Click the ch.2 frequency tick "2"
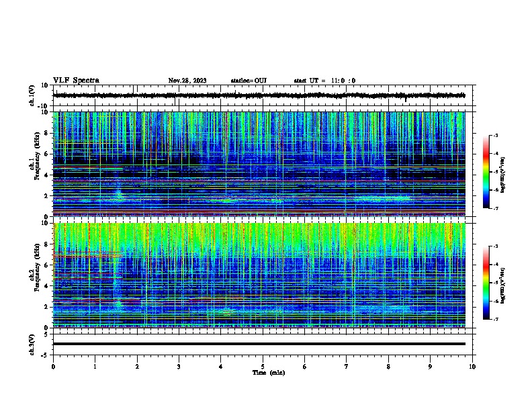This screenshot has height=411, width=532. coord(46,307)
